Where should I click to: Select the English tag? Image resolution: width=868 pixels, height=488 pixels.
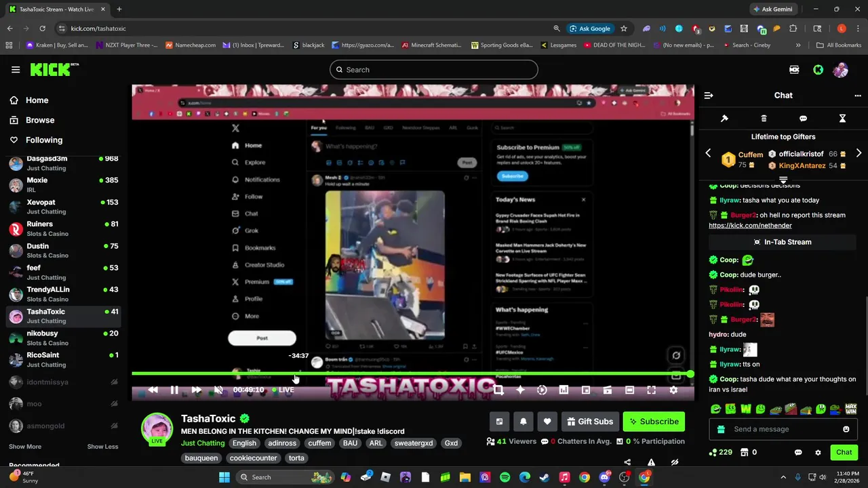(244, 443)
